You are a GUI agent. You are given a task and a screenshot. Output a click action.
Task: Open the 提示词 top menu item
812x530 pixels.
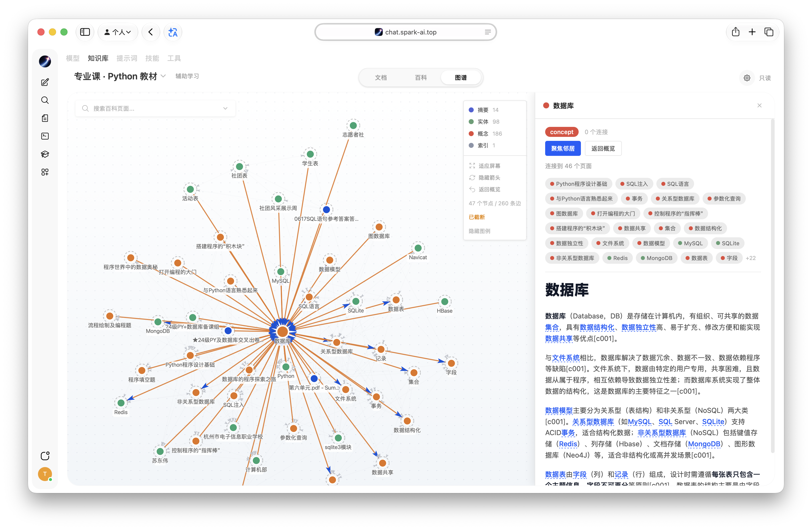tap(127, 58)
